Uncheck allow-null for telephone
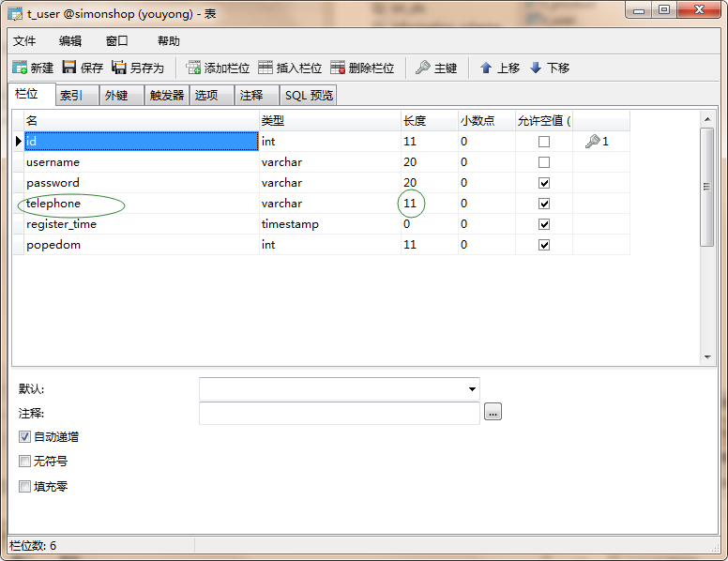The image size is (728, 561). click(544, 204)
